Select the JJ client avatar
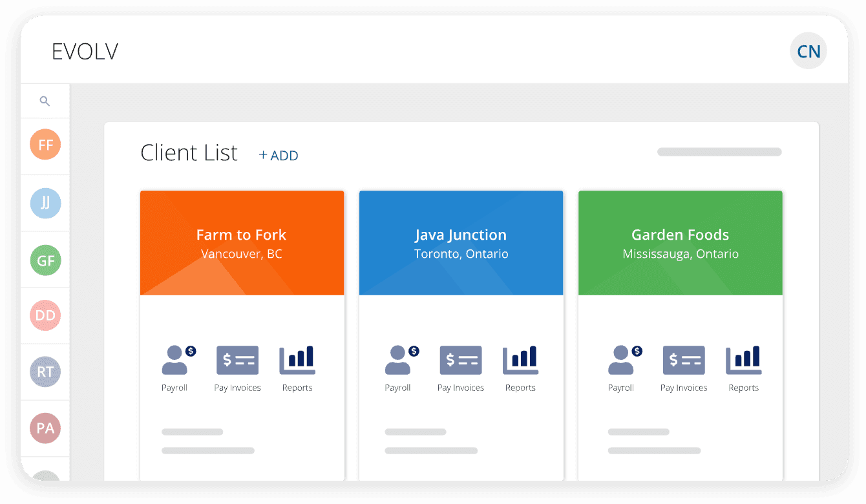This screenshot has width=866, height=504. pyautogui.click(x=45, y=204)
